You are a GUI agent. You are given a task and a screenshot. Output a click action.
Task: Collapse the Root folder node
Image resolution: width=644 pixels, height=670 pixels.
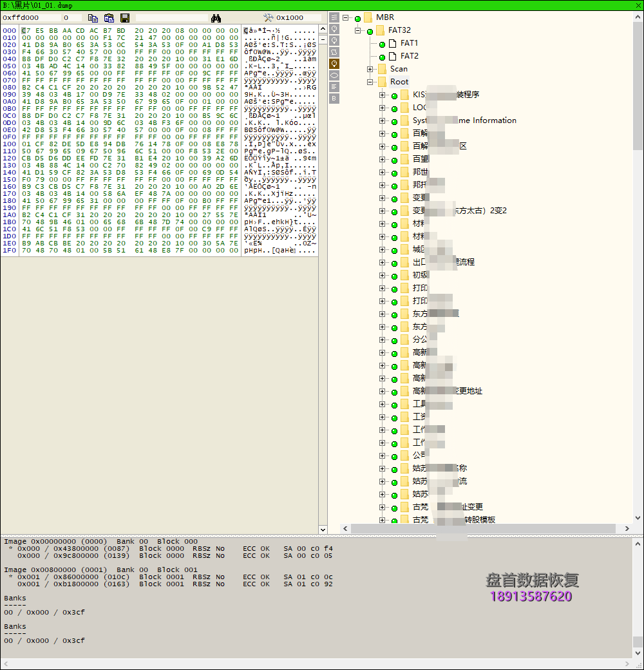tap(370, 82)
